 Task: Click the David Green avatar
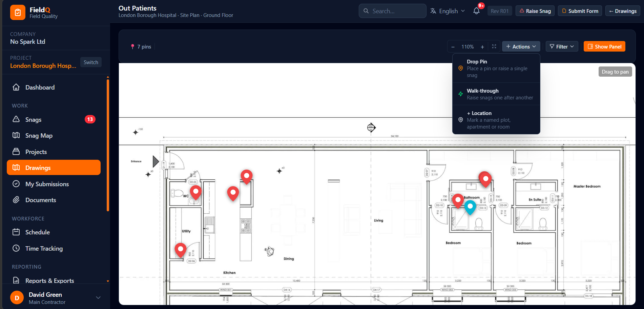point(17,298)
